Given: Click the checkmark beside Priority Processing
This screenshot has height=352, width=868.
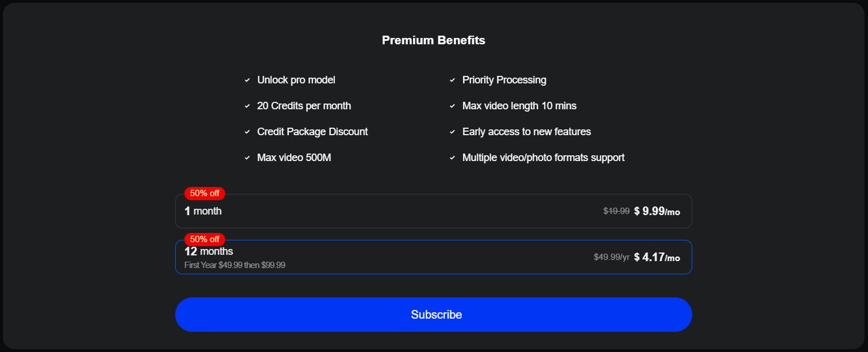Looking at the screenshot, I should tap(452, 81).
